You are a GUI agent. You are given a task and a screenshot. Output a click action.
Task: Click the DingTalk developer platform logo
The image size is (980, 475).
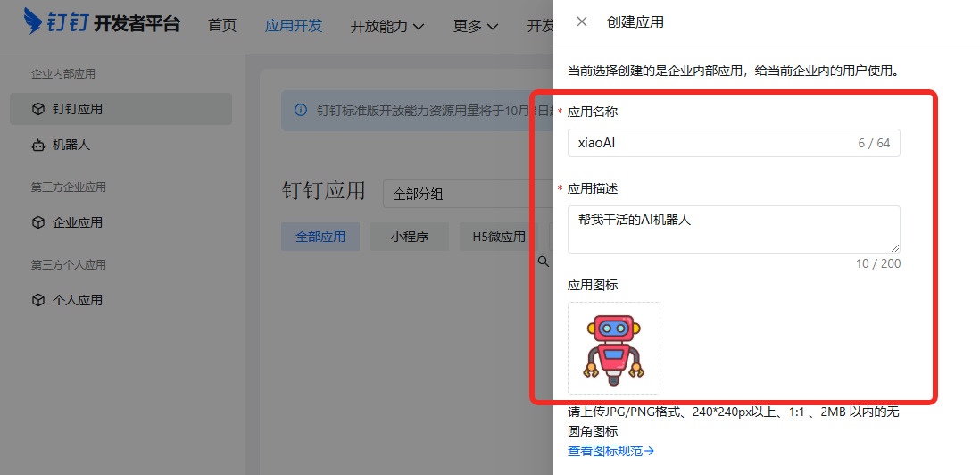coord(101,22)
